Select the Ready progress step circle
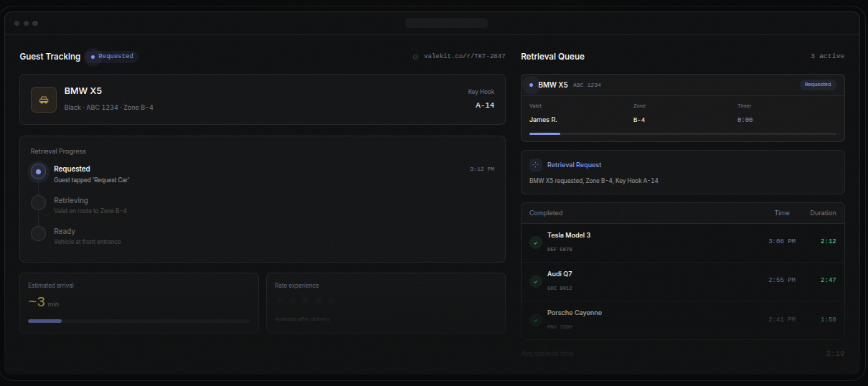This screenshot has height=386, width=868. pos(39,233)
